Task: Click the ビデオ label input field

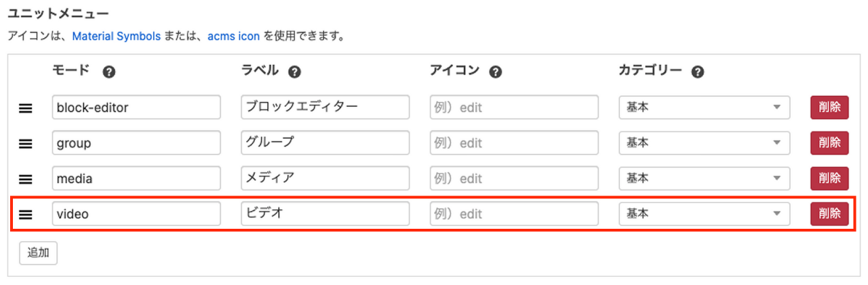Action: pyautogui.click(x=325, y=214)
